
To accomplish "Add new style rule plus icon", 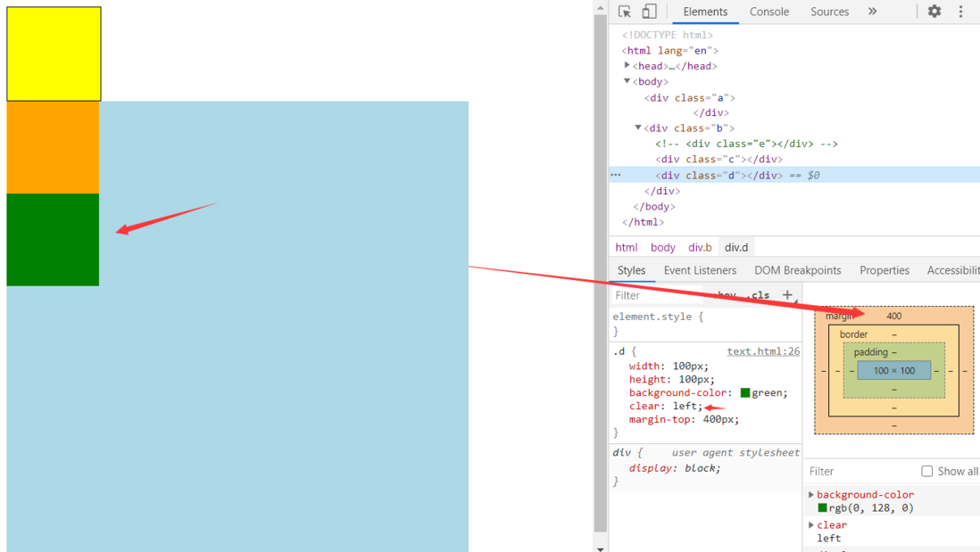I will (x=787, y=295).
